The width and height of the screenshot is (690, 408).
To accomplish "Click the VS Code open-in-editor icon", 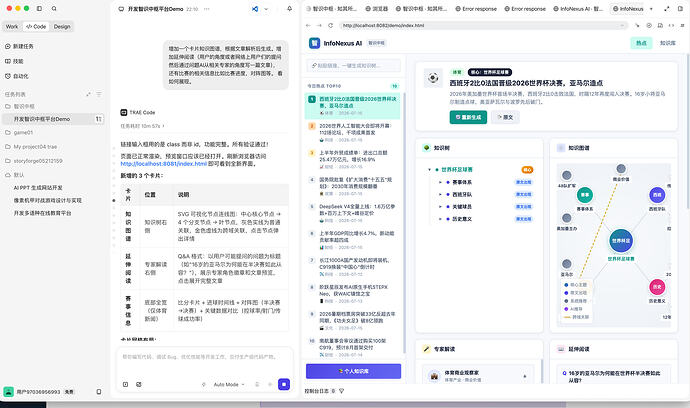I will pyautogui.click(x=255, y=9).
